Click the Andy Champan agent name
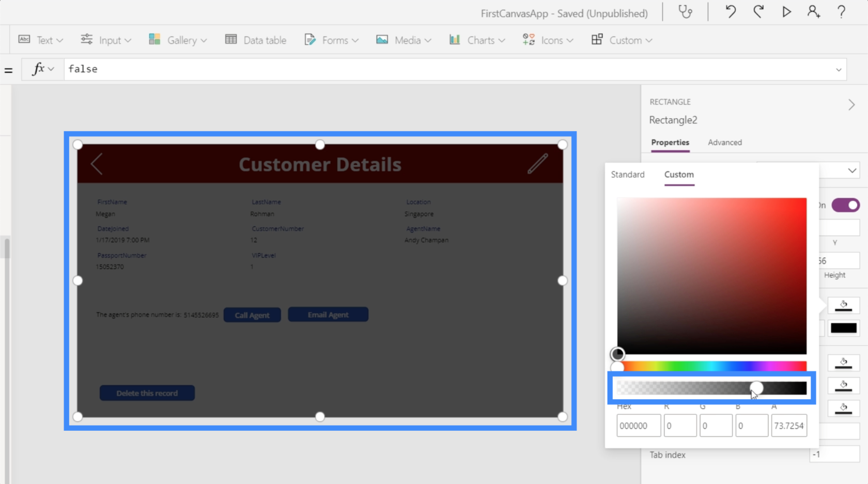The height and width of the screenshot is (484, 868). (x=426, y=240)
